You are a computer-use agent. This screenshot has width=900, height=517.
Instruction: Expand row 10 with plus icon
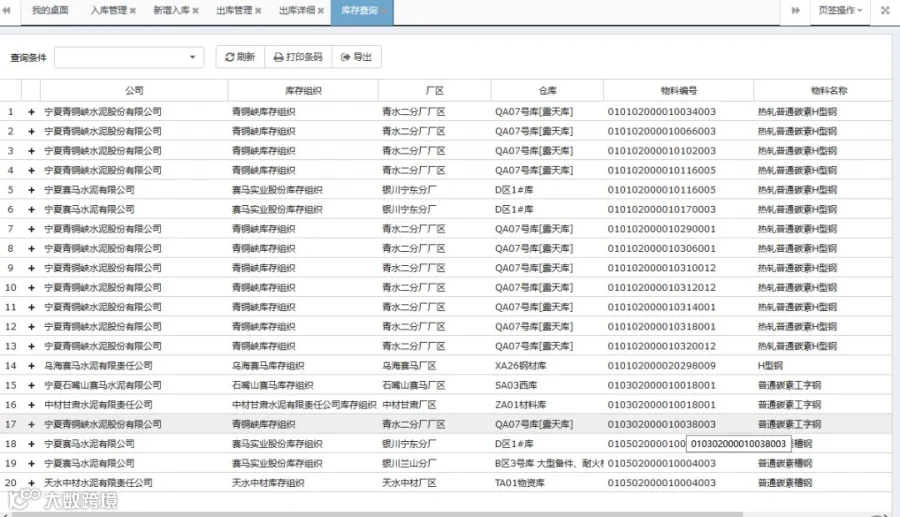(x=31, y=287)
